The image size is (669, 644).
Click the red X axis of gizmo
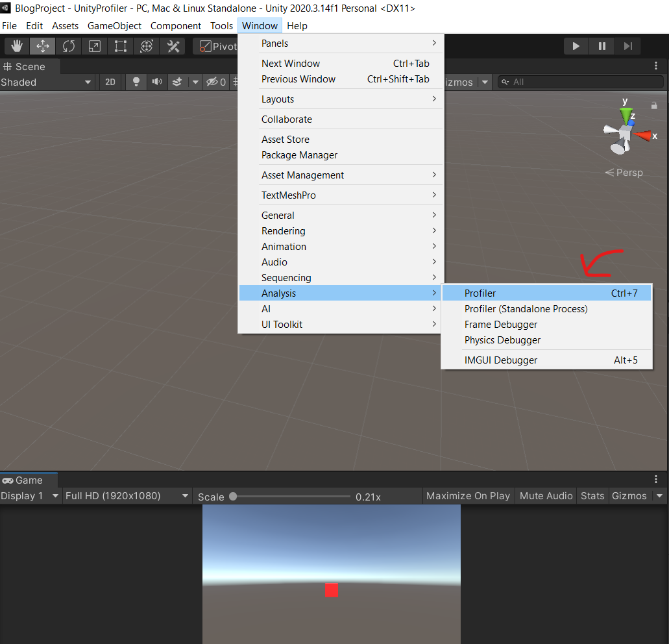(642, 136)
